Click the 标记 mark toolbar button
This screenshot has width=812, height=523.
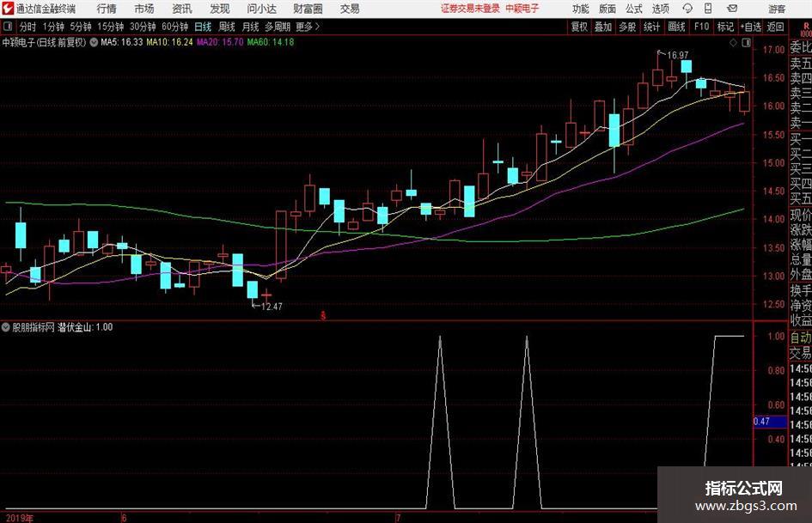point(725,27)
